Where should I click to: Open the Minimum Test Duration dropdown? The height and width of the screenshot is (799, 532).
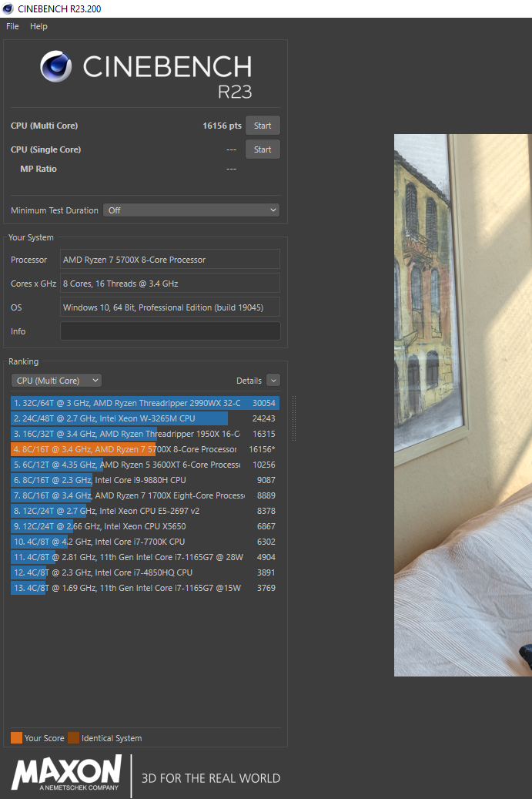click(x=192, y=210)
